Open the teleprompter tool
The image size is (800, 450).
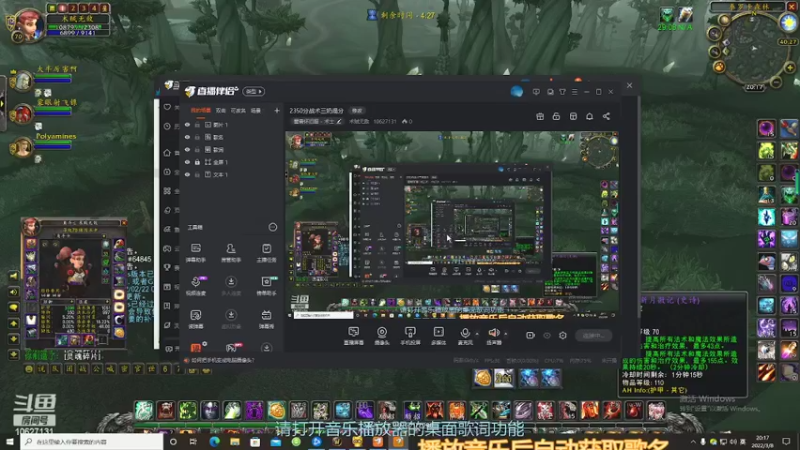tap(196, 319)
